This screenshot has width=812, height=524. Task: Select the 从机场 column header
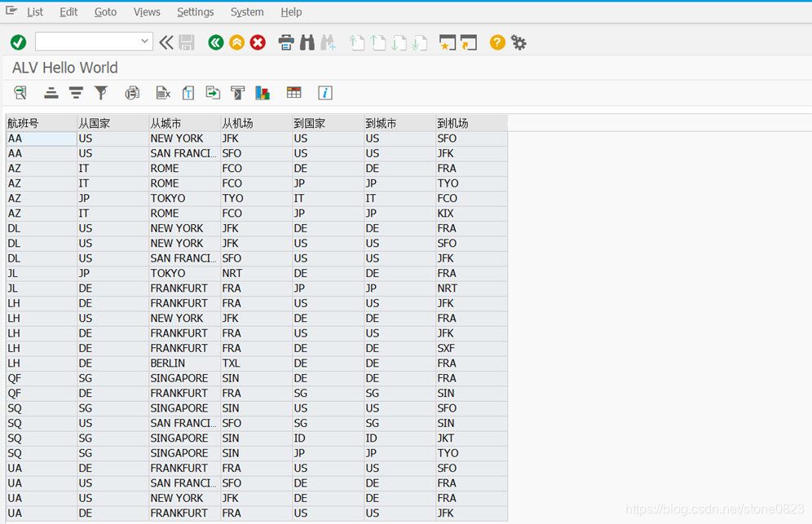click(x=256, y=123)
